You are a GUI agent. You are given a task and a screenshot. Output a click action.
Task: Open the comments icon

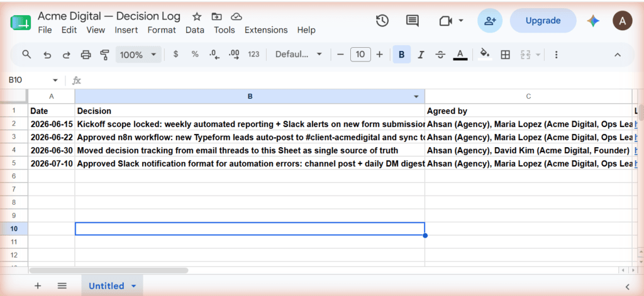click(x=413, y=21)
